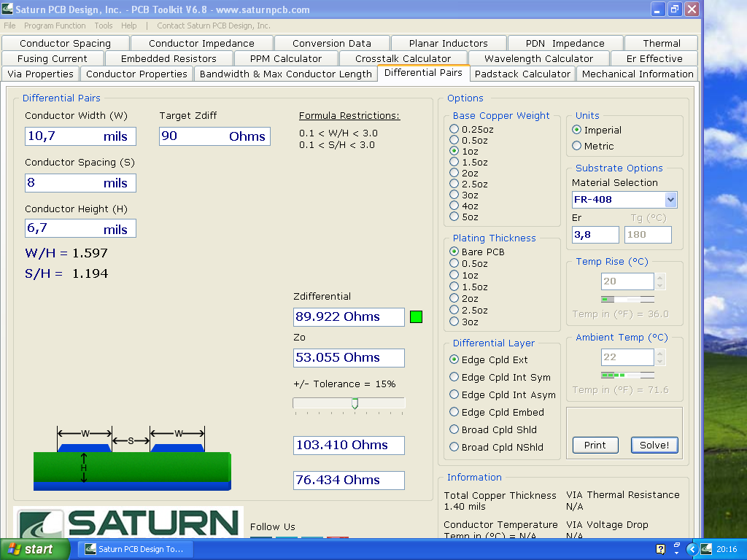Switch to Fusing Current tab

tap(53, 58)
